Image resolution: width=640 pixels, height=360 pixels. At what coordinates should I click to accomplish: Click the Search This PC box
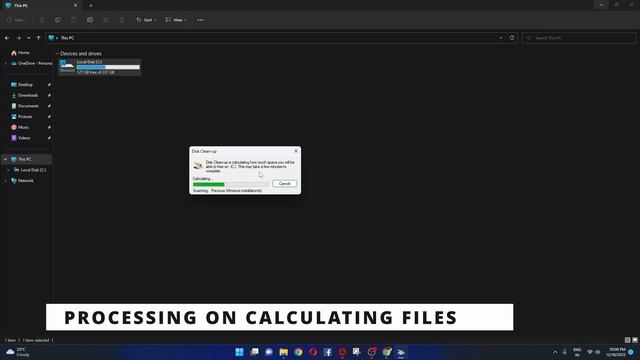579,38
